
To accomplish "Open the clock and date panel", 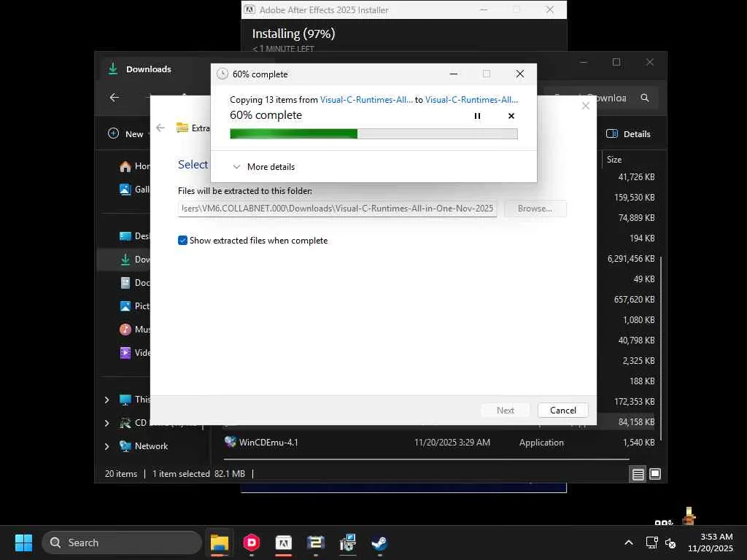I will click(x=710, y=542).
